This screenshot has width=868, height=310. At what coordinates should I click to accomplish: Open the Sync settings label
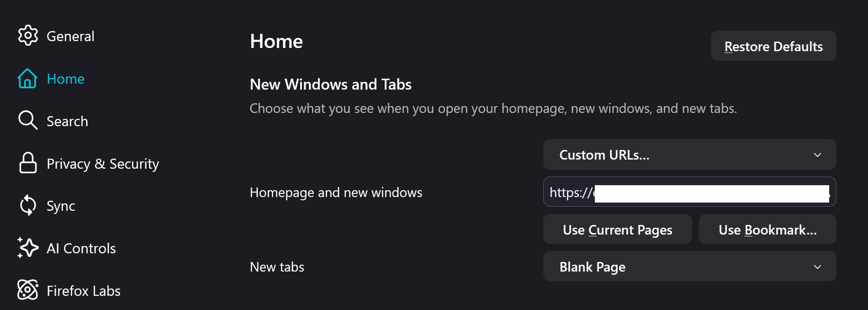(61, 206)
